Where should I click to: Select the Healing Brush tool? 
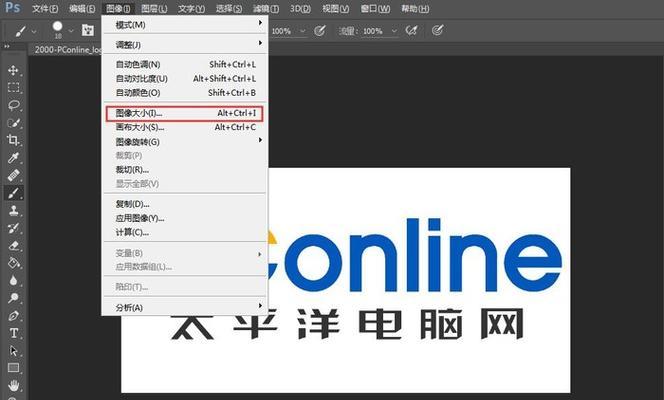[13, 175]
